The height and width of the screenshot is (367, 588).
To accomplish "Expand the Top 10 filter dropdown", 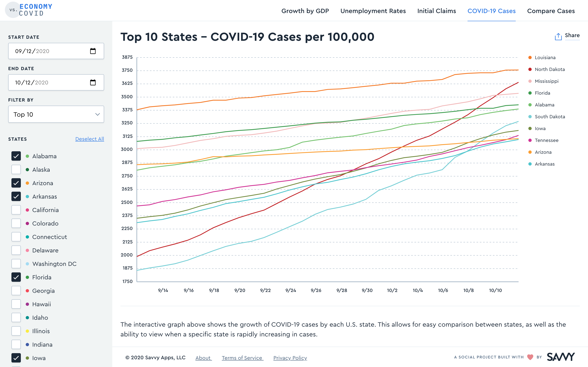I will click(x=56, y=114).
